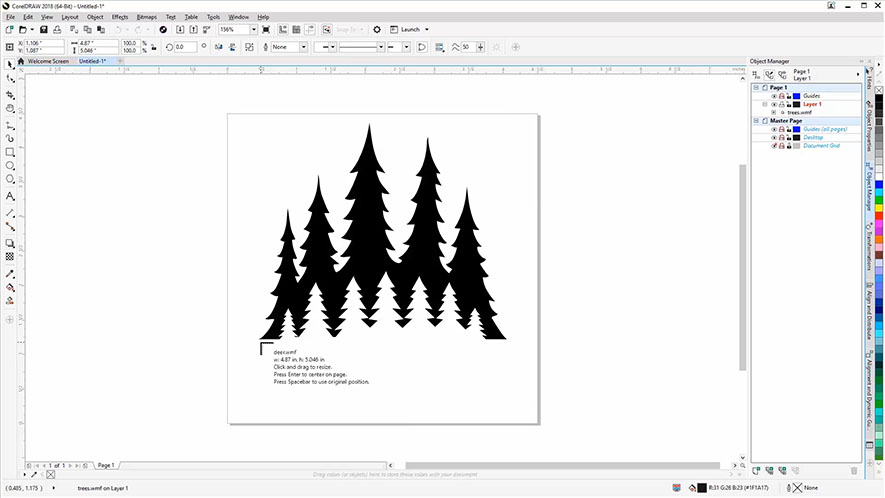Pick the Transparency checkerboard tool

(x=10, y=256)
